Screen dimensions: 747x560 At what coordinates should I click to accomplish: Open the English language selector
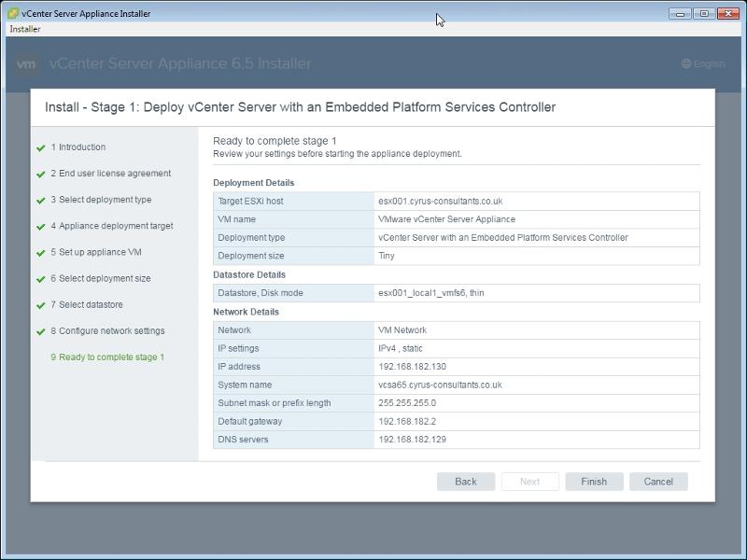[703, 63]
